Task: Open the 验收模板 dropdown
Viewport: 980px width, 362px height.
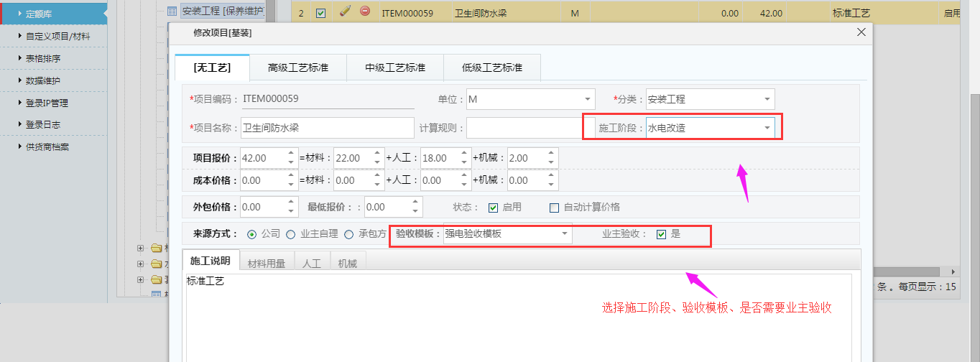Action: click(x=565, y=234)
